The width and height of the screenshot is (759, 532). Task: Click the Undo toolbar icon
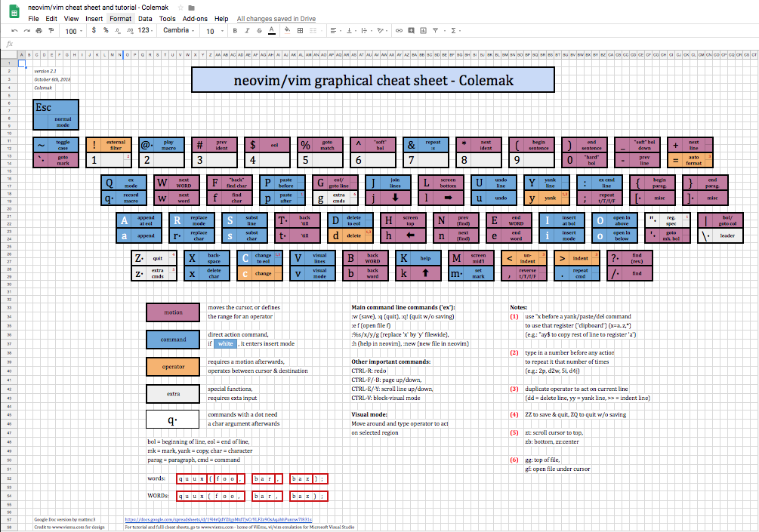(14, 31)
